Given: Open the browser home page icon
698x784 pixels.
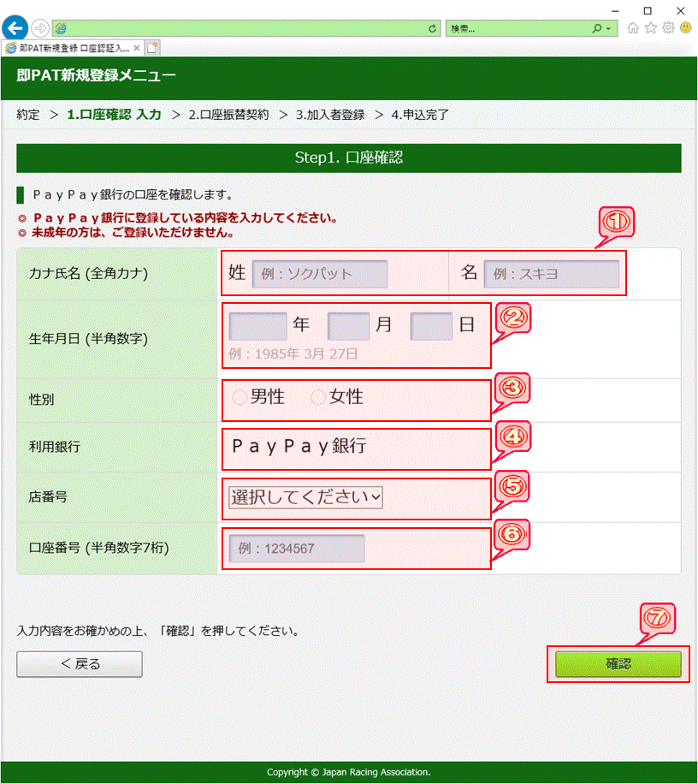Looking at the screenshot, I should tap(633, 28).
